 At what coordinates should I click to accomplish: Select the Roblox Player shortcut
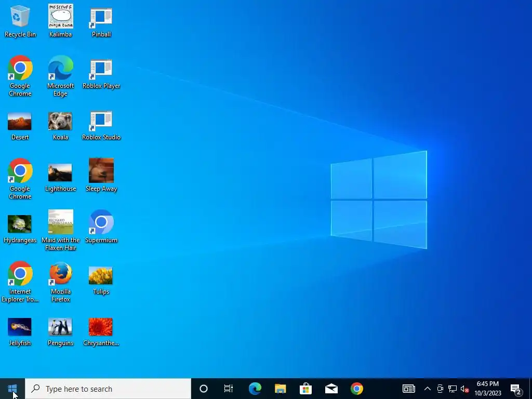coord(101,73)
